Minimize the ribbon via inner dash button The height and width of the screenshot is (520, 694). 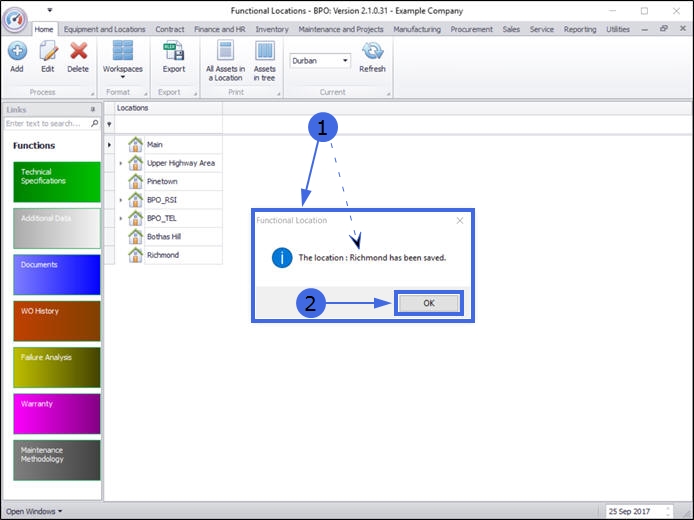644,29
